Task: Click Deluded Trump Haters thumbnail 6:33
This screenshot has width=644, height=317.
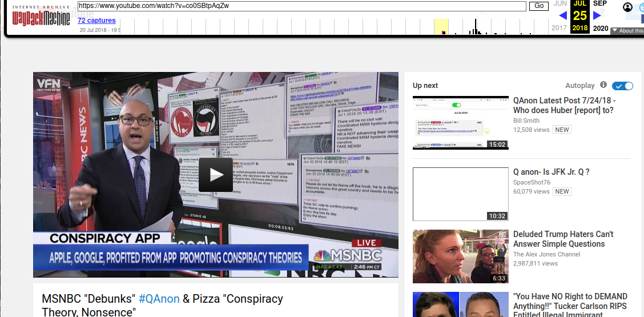Action: click(460, 256)
